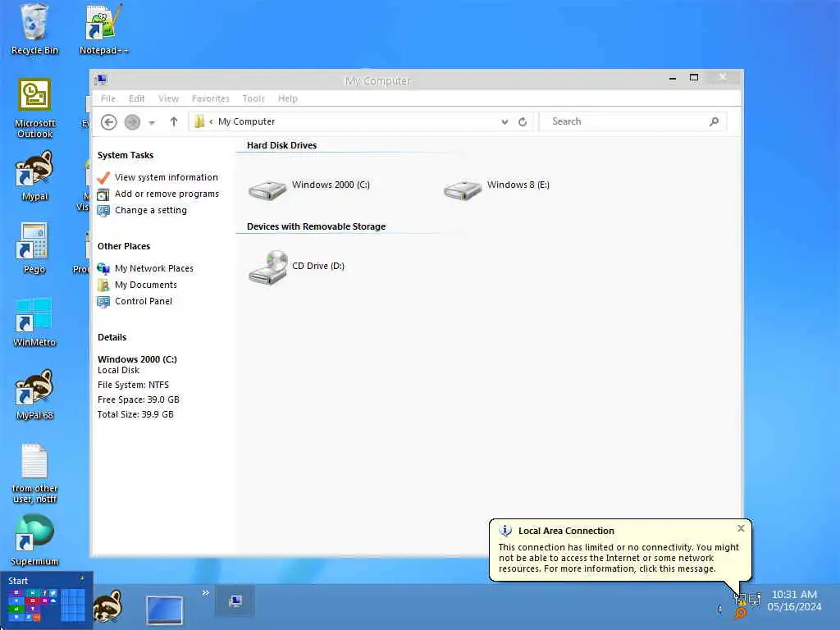The width and height of the screenshot is (840, 630).
Task: Open the Tools menu
Action: pos(253,98)
